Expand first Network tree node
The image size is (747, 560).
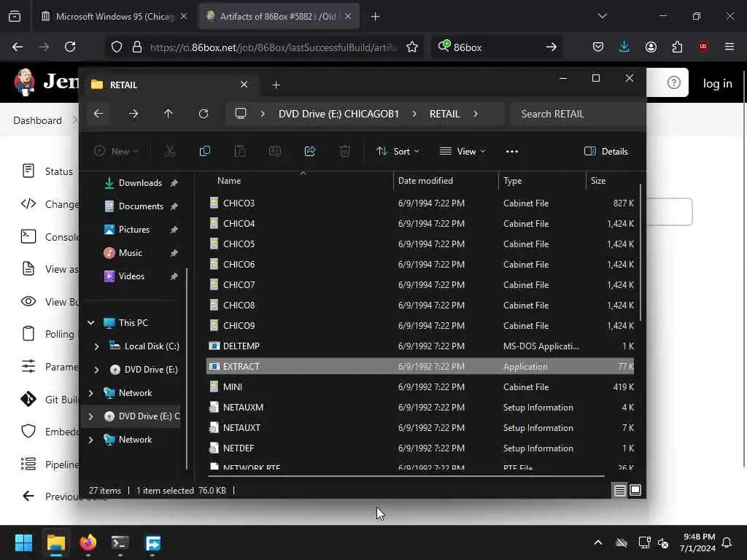click(91, 393)
